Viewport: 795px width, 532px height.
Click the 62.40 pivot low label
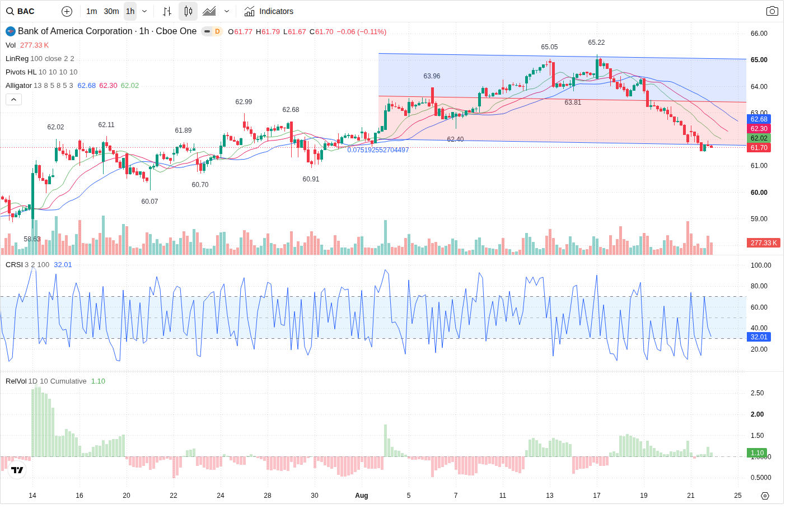click(x=455, y=139)
